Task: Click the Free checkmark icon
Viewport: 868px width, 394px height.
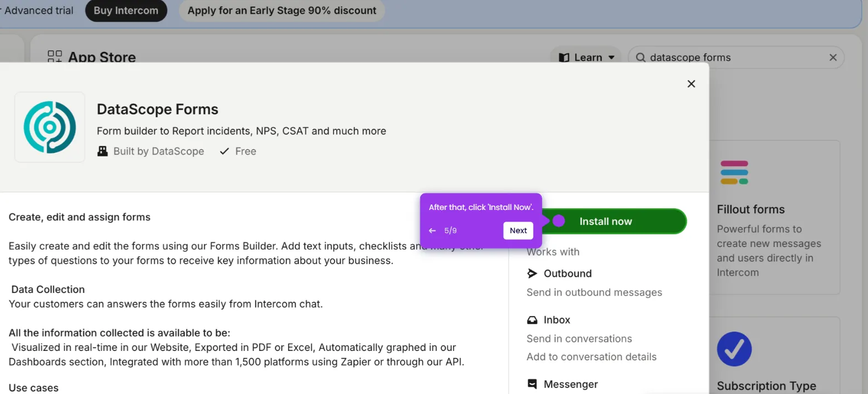Action: 224,151
